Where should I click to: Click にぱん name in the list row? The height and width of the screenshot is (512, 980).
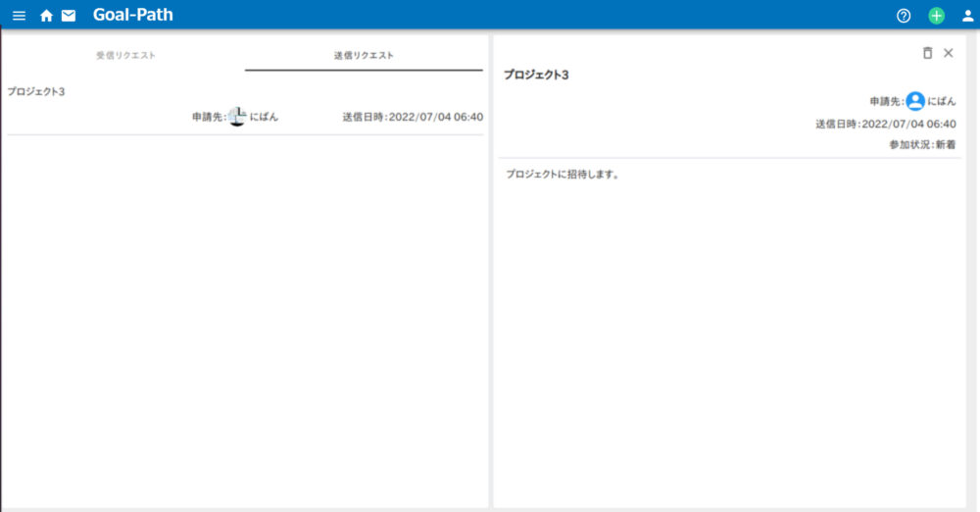[264, 117]
